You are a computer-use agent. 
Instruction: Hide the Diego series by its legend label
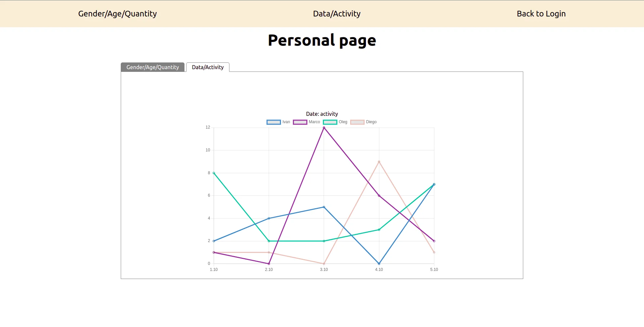tap(371, 122)
